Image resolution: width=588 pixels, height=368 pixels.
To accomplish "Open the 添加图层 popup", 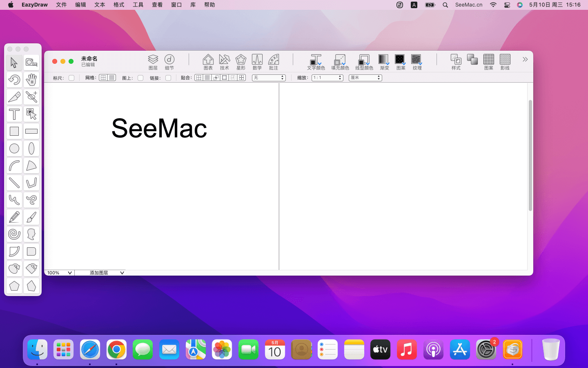I will click(x=100, y=273).
